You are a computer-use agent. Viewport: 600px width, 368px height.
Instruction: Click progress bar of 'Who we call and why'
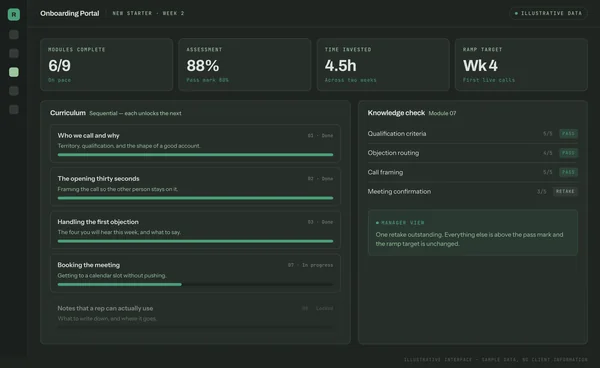click(x=195, y=155)
